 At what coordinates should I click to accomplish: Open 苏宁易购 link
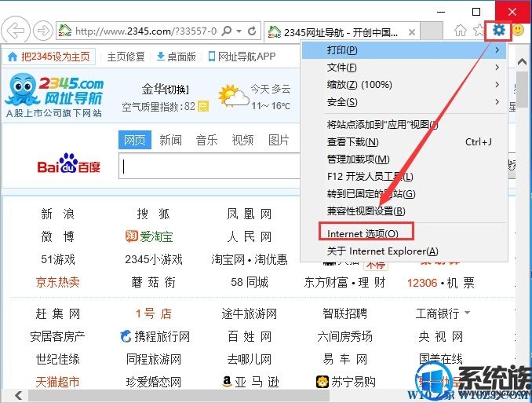345,382
